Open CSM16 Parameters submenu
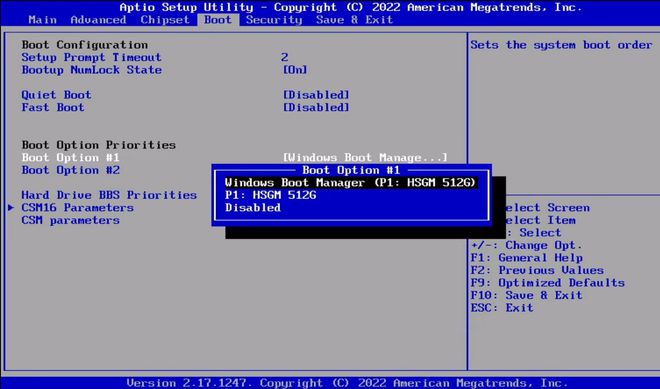 [77, 208]
